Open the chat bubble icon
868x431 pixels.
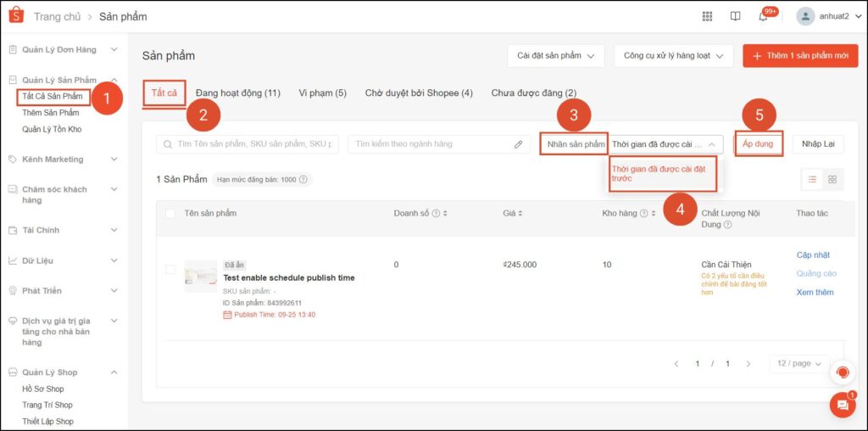coord(842,406)
